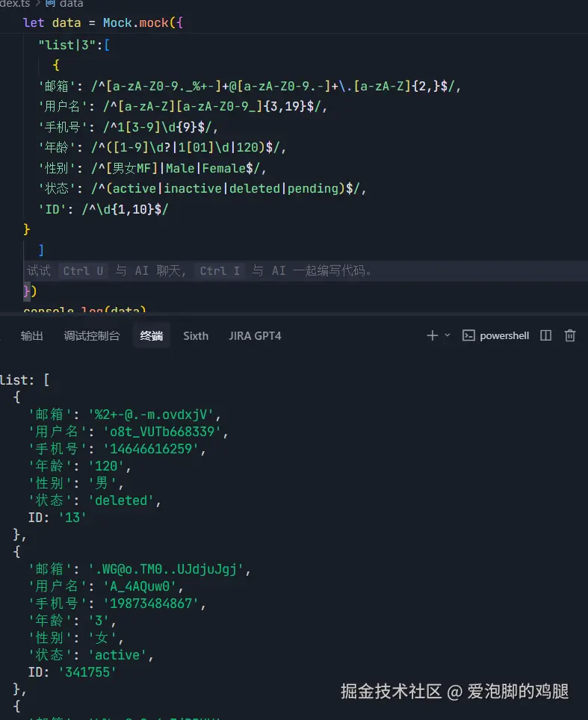Viewport: 588px width, 720px height.
Task: Open the Sixth panel tab
Action: click(196, 336)
